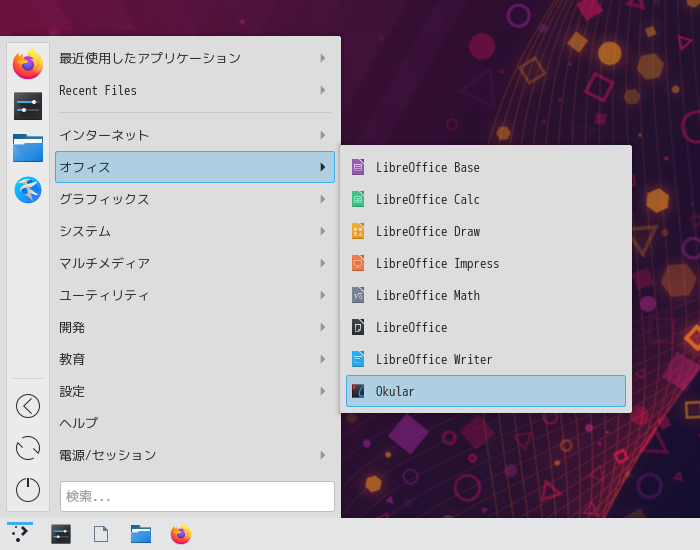
Task: Expand the 電源/セッション submenu arrow
Action: pyautogui.click(x=323, y=455)
